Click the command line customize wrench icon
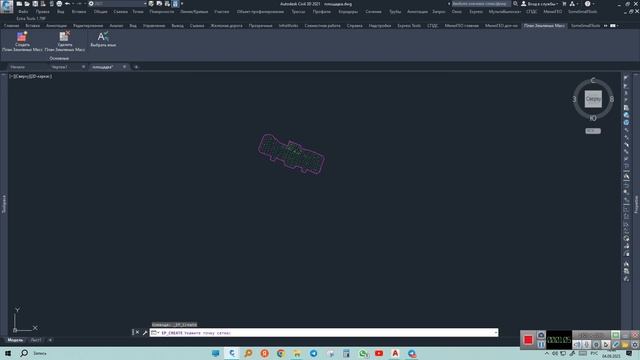 [x=144, y=333]
